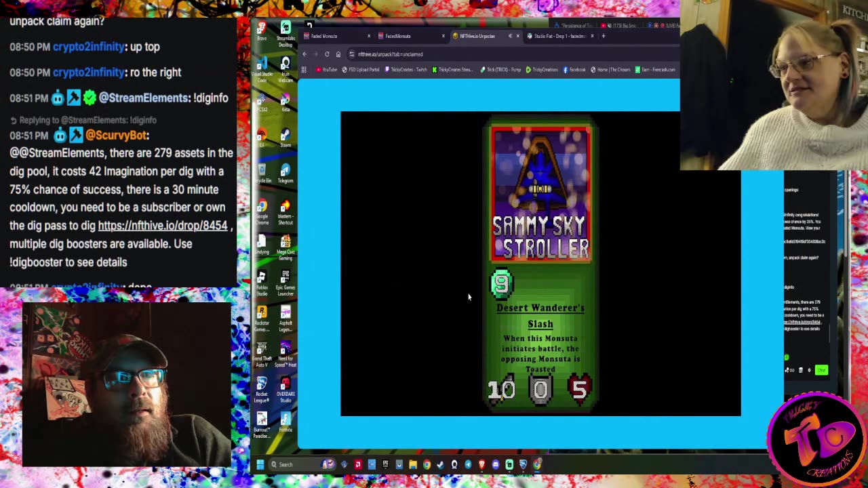Screen dimensions: 868x488
Task: Open the Facebook bookmark
Action: pyautogui.click(x=574, y=70)
